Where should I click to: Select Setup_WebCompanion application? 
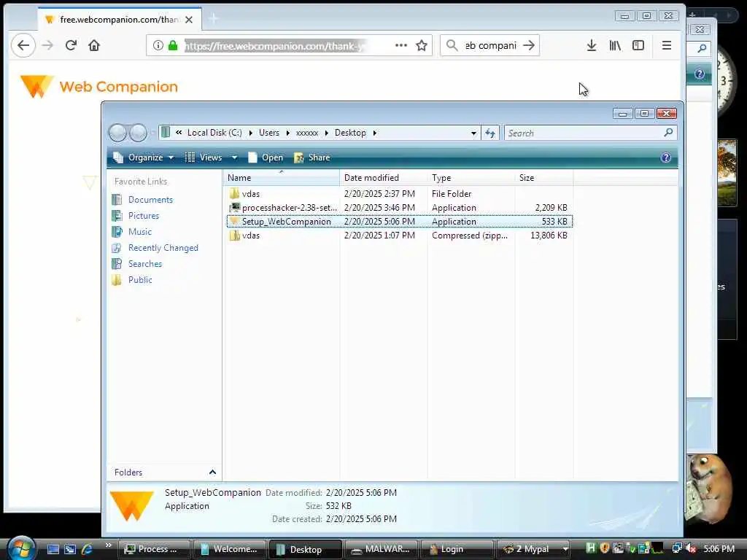[399, 222]
